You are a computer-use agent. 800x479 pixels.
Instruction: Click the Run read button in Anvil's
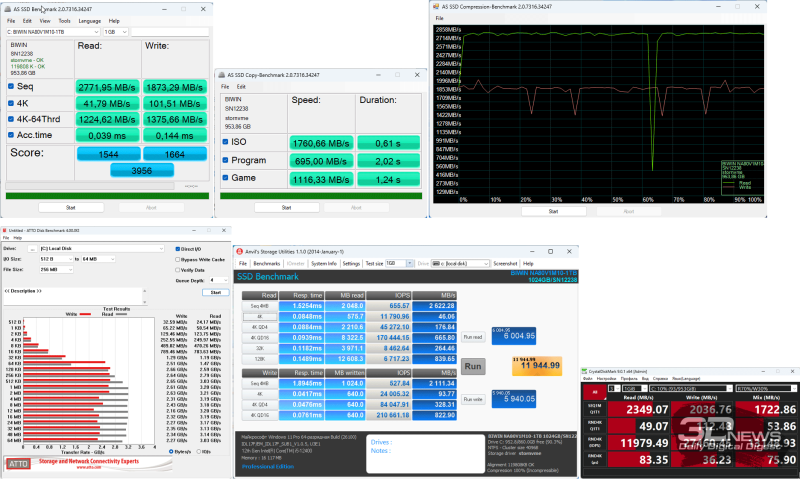(474, 337)
